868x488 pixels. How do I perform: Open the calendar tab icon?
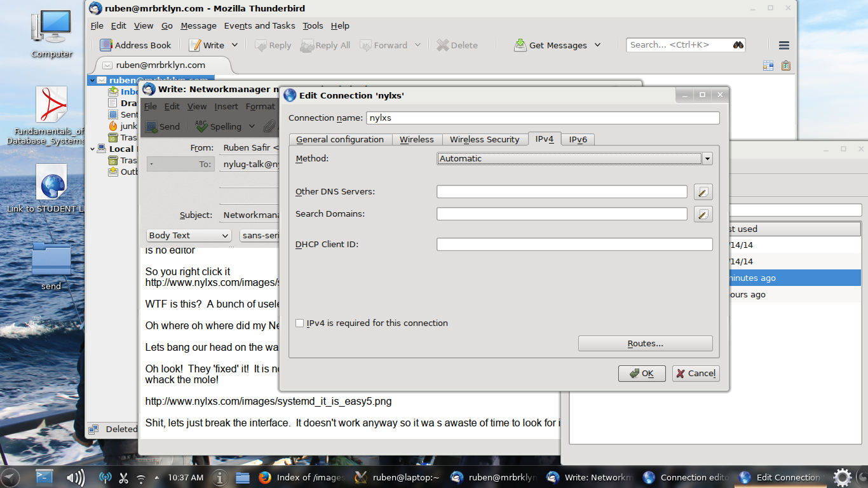pyautogui.click(x=768, y=65)
